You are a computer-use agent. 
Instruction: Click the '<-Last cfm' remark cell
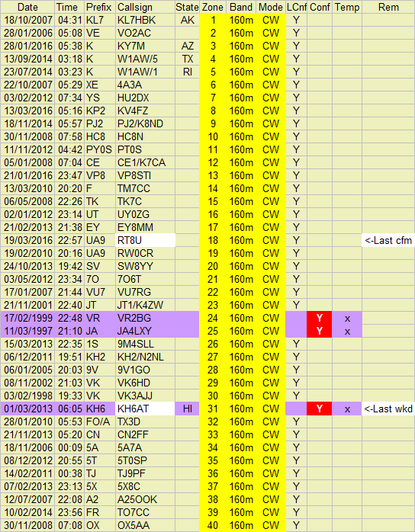click(x=388, y=240)
